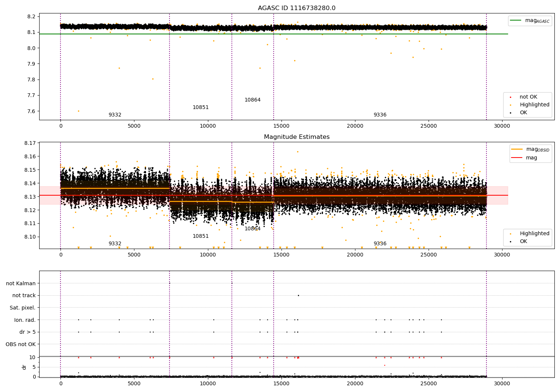Click the 8.10 y-axis tick label
Viewport: 560px width, 392px height.
coord(30,237)
